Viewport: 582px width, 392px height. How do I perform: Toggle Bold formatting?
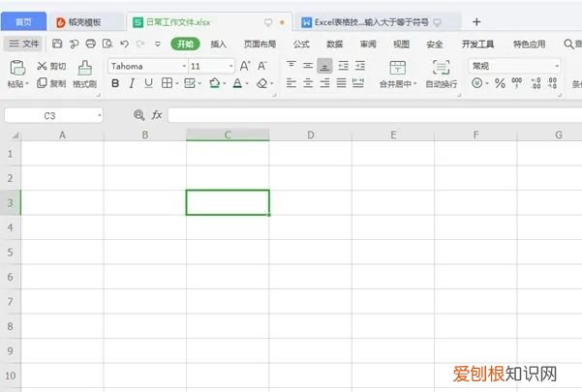pyautogui.click(x=115, y=83)
